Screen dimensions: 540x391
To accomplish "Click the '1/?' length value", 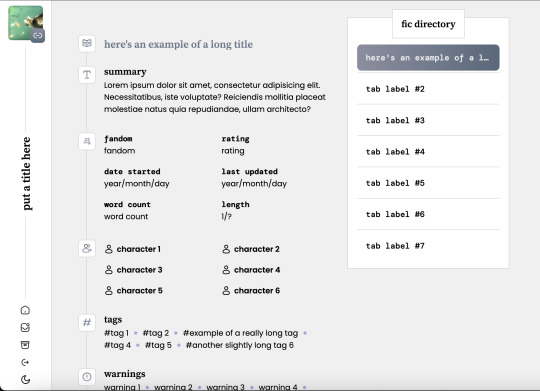I will point(226,216).
